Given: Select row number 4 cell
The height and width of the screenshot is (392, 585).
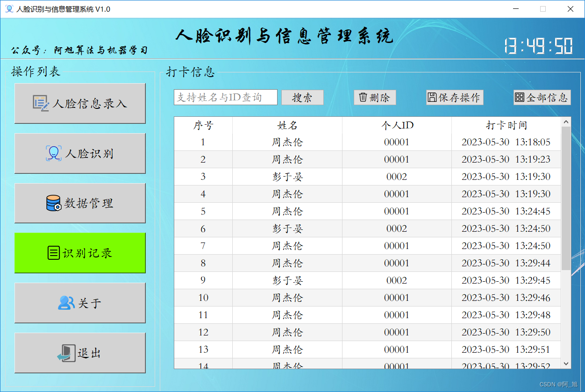Looking at the screenshot, I should [203, 194].
